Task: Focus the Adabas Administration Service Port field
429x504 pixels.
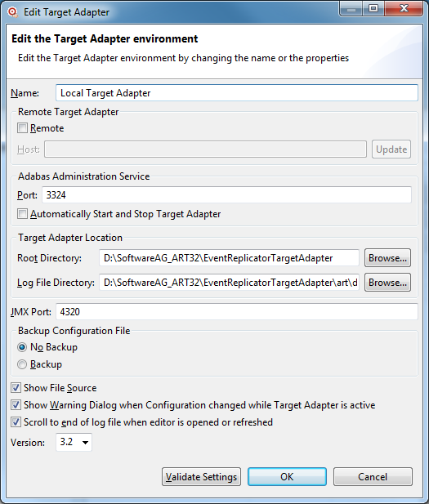Action: [226, 195]
